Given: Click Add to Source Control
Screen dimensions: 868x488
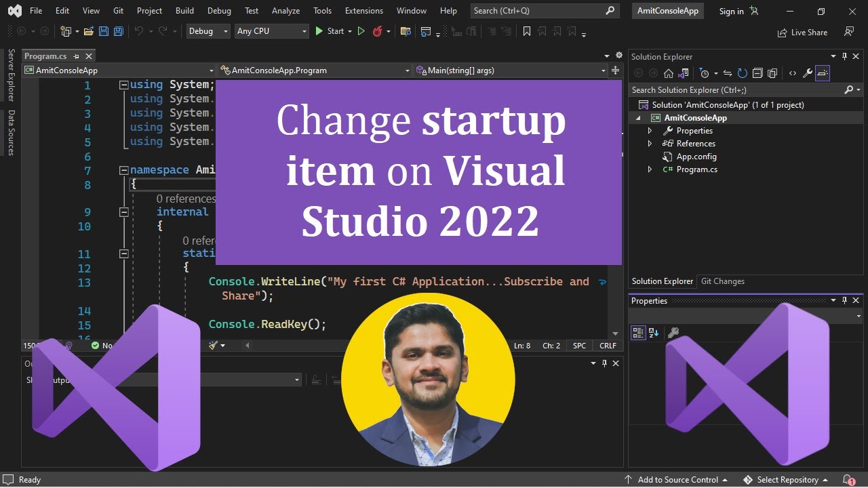Looking at the screenshot, I should (x=676, y=480).
